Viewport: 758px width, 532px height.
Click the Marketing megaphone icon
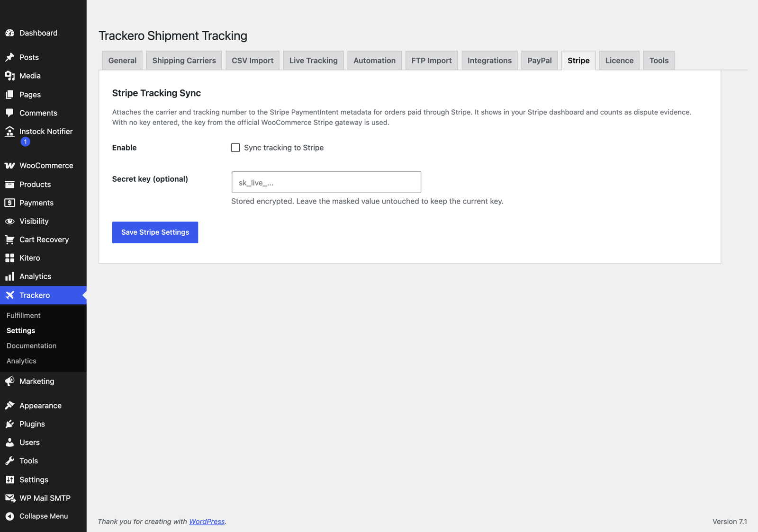tap(9, 381)
